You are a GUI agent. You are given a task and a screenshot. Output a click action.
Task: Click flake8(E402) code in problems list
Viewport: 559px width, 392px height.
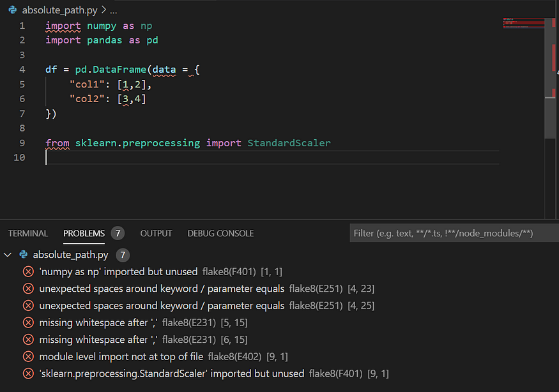(x=234, y=357)
